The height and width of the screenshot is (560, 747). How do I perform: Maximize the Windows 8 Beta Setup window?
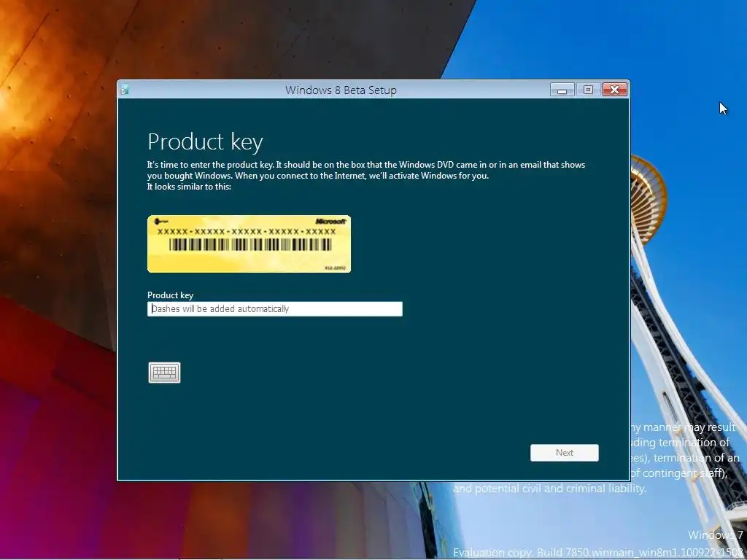(589, 90)
